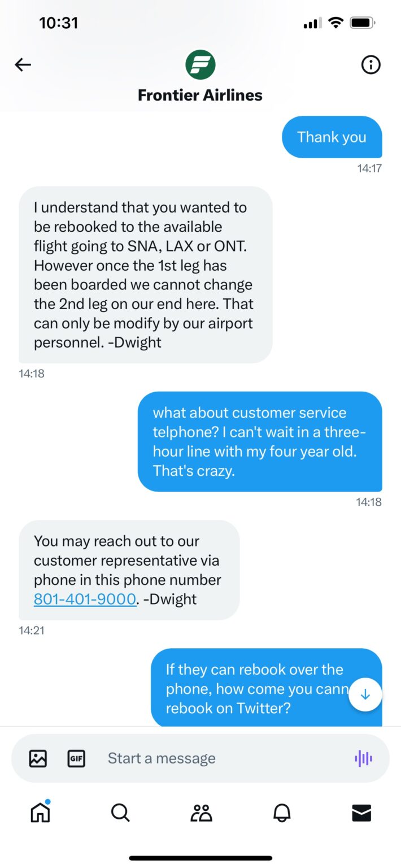Open the GIF picker
The width and height of the screenshot is (401, 868).
coord(76,759)
